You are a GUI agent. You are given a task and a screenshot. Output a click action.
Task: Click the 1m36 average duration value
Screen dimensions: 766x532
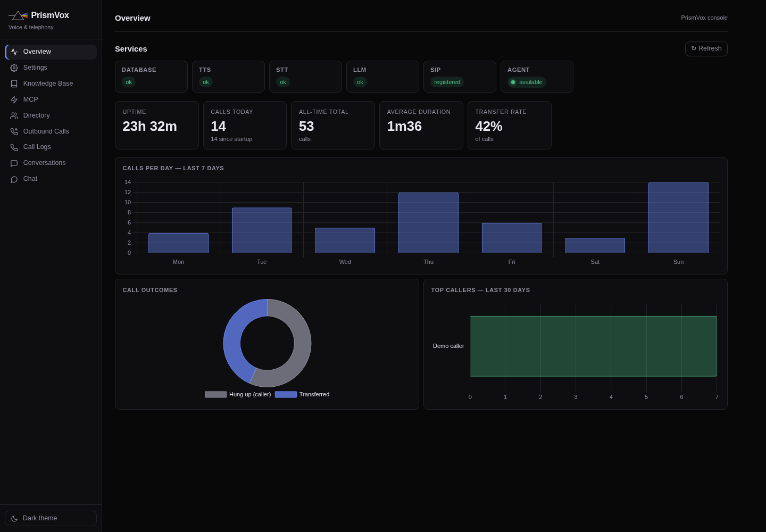404,126
